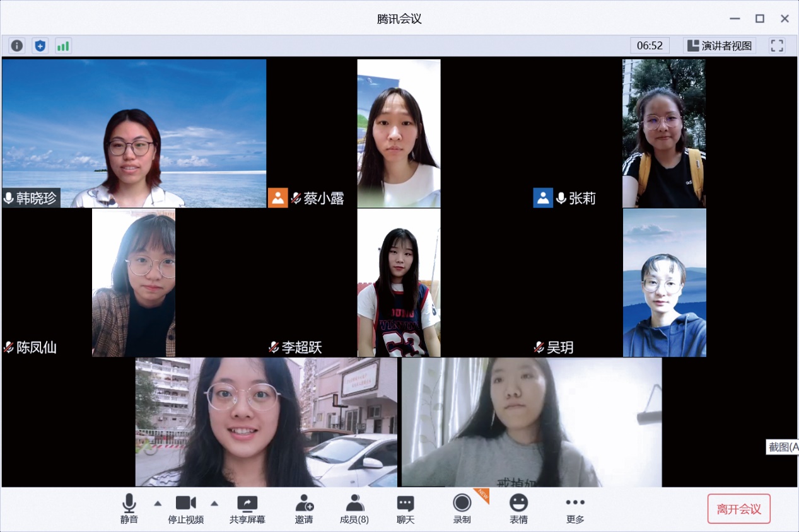Expand audio options arrow beside 静音
Image resolution: width=799 pixels, height=532 pixels.
pos(158,503)
